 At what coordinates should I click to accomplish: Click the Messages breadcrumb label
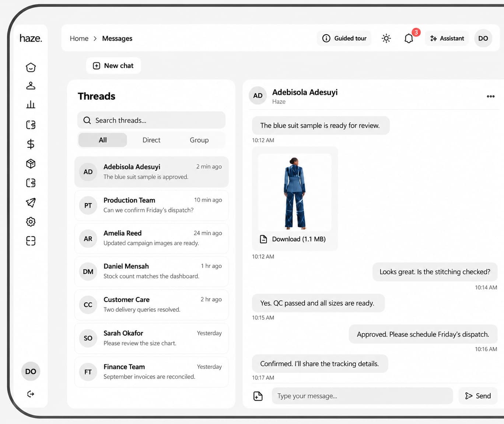117,38
